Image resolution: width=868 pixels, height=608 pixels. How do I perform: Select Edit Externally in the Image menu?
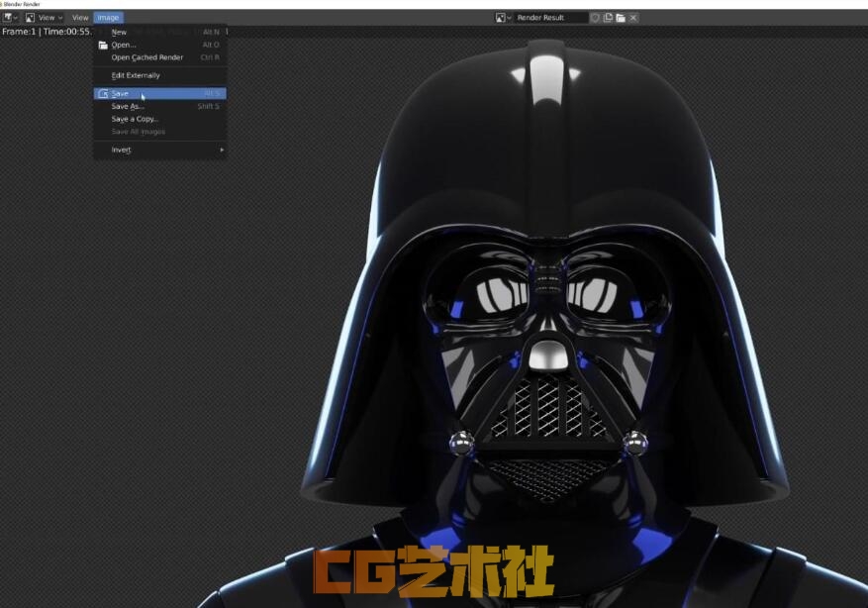pos(160,75)
